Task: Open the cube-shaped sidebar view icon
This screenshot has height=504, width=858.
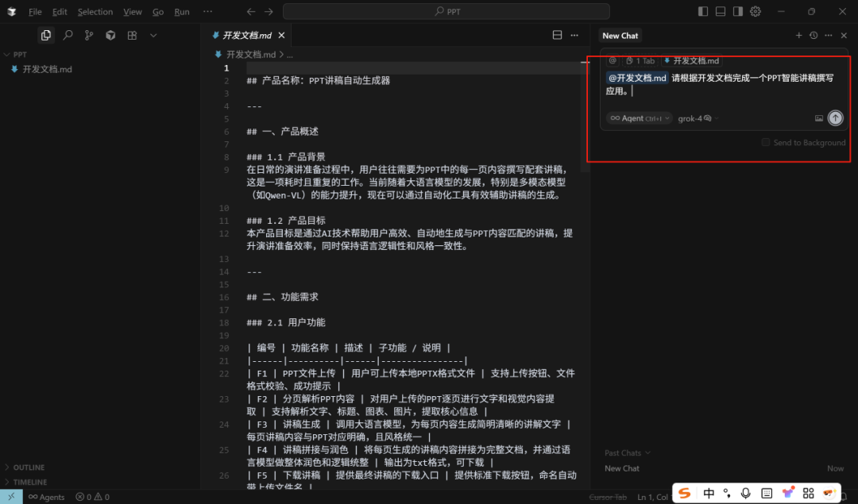Action: (x=110, y=36)
